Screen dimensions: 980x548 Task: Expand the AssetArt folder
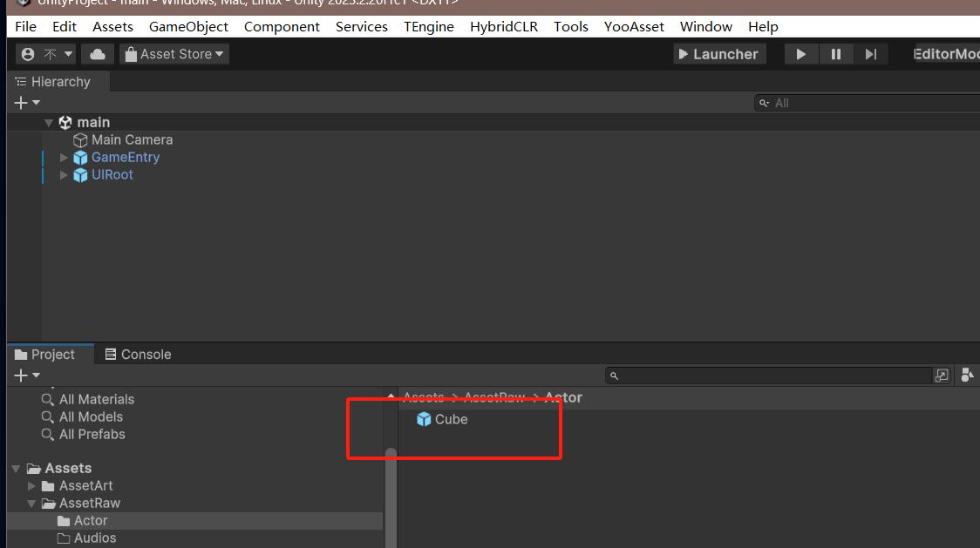(x=31, y=485)
